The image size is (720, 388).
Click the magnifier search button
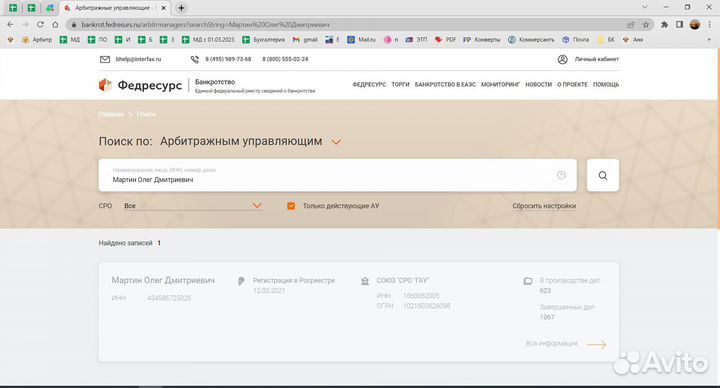[x=602, y=175]
